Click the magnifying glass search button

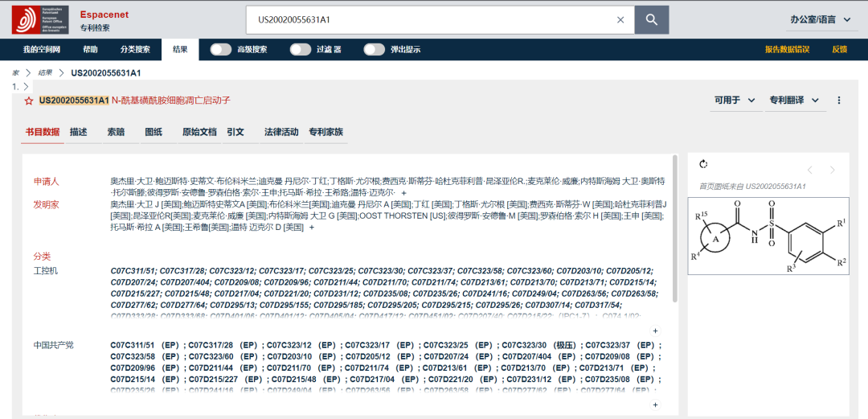coord(651,19)
